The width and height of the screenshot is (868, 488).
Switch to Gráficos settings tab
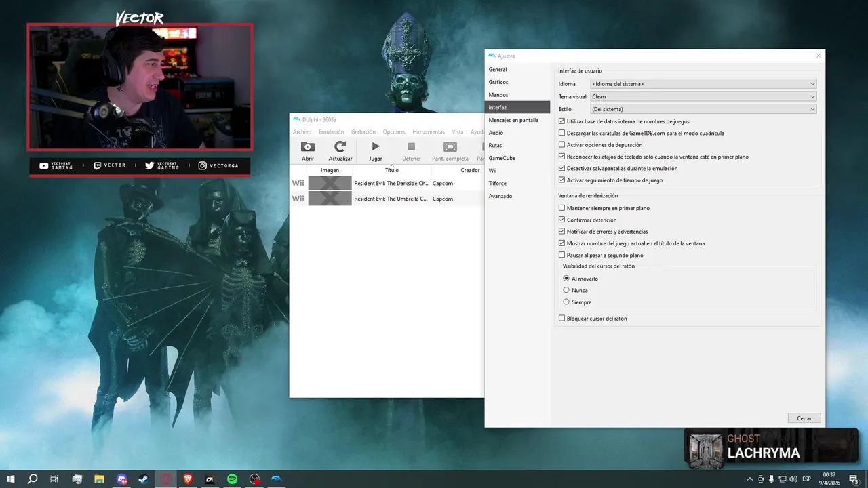coord(517,82)
